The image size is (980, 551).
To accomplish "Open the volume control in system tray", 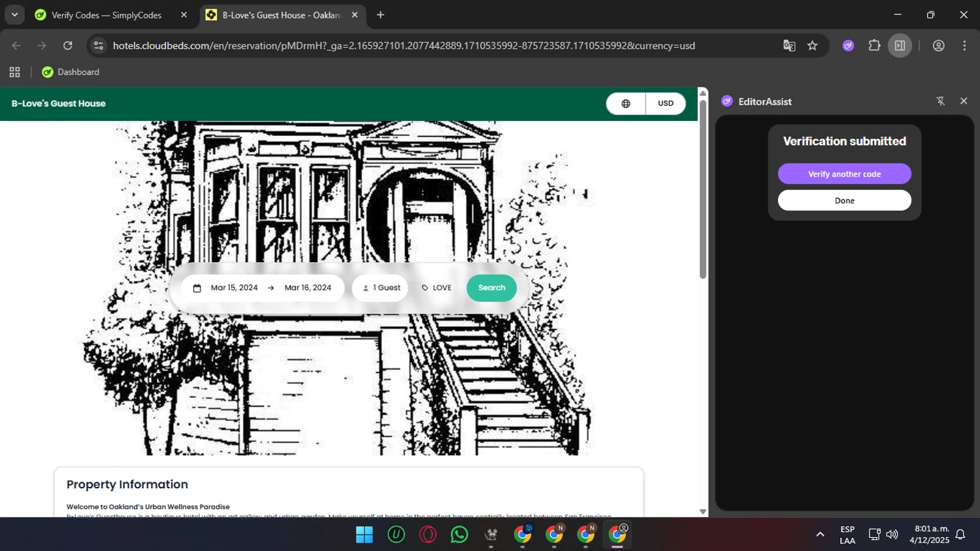I will [892, 535].
